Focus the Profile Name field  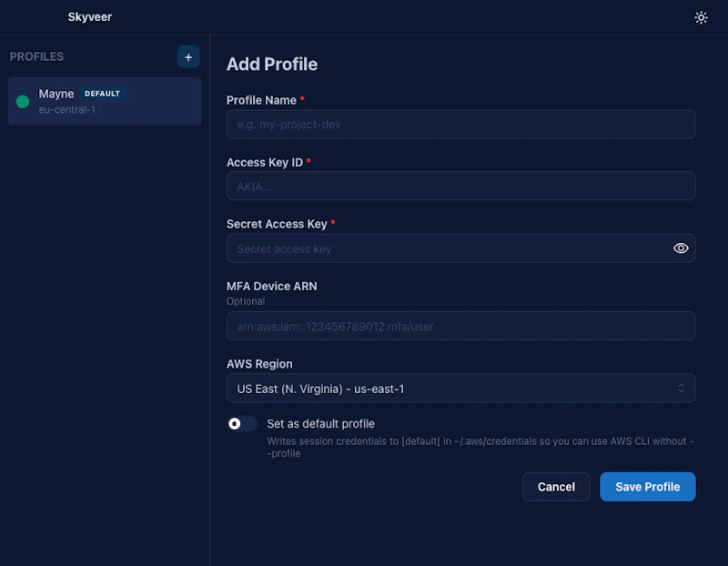(x=460, y=125)
